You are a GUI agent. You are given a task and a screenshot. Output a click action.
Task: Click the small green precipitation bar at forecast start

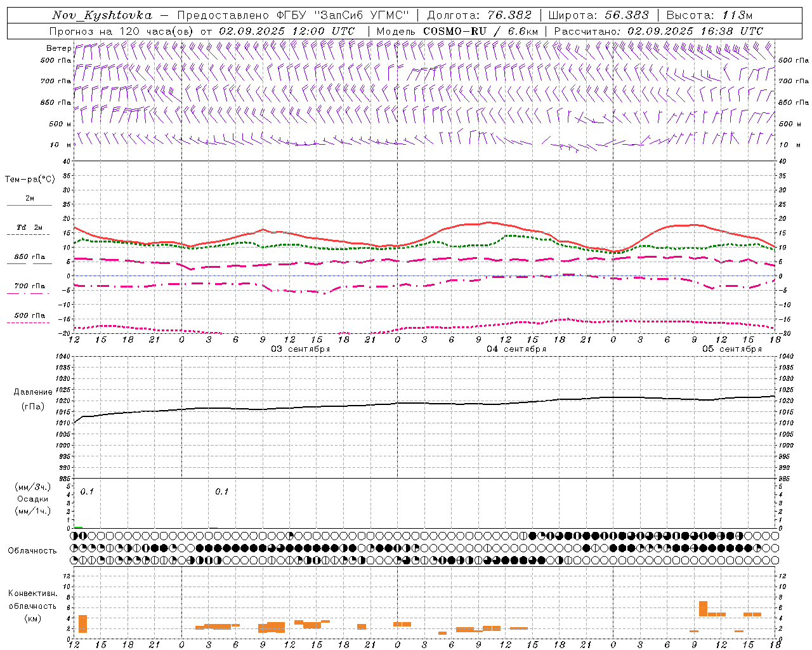click(78, 527)
